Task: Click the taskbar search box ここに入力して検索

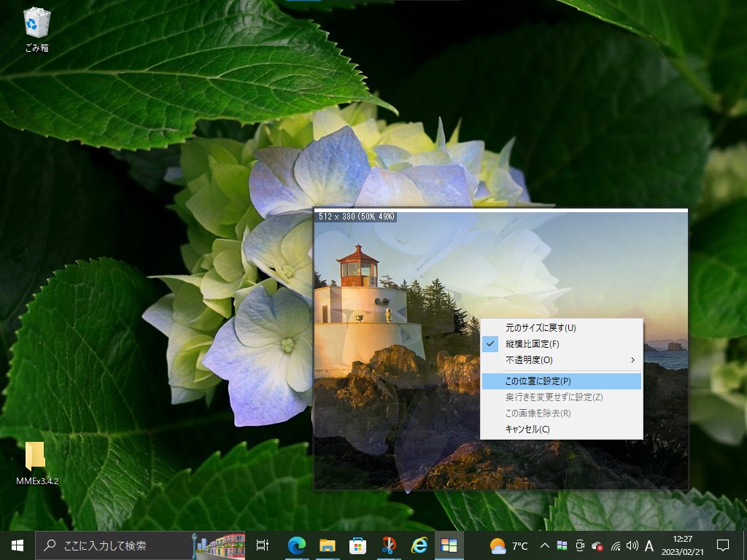Action: [141, 545]
